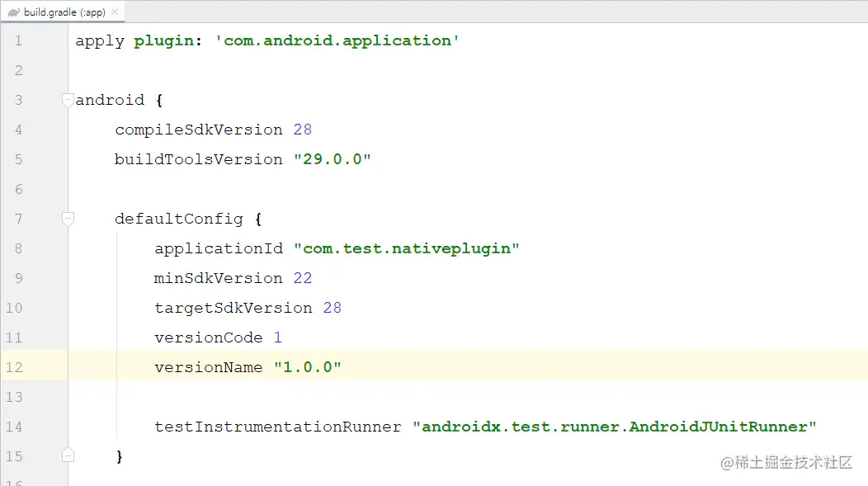
Task: Click versionName text
Action: 209,367
